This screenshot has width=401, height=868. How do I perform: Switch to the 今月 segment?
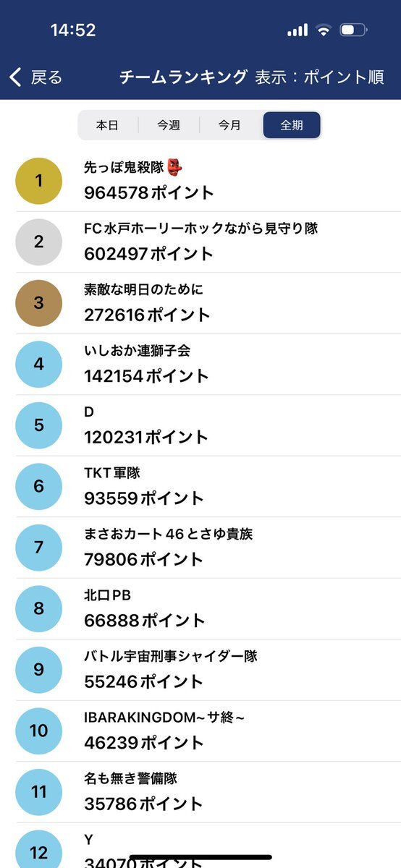(x=230, y=125)
